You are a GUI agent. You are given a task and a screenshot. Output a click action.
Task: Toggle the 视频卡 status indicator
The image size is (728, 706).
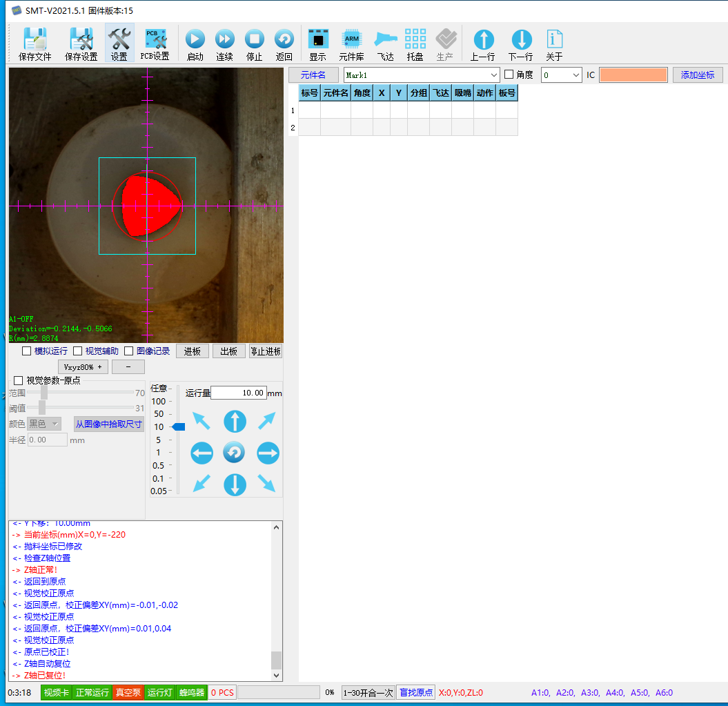pyautogui.click(x=56, y=692)
